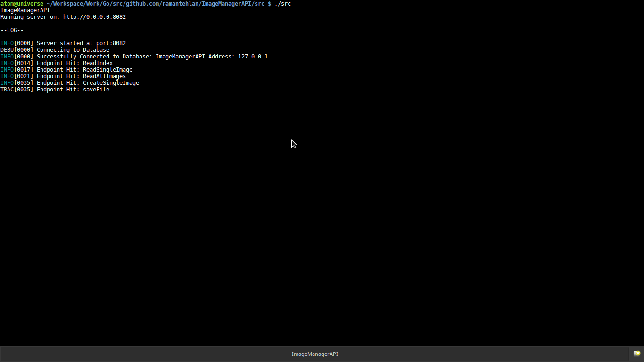Click the --LOG-- header line

coord(12,30)
